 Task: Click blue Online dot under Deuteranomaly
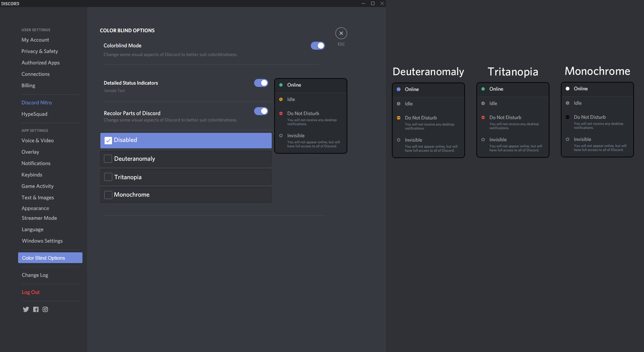tap(399, 89)
